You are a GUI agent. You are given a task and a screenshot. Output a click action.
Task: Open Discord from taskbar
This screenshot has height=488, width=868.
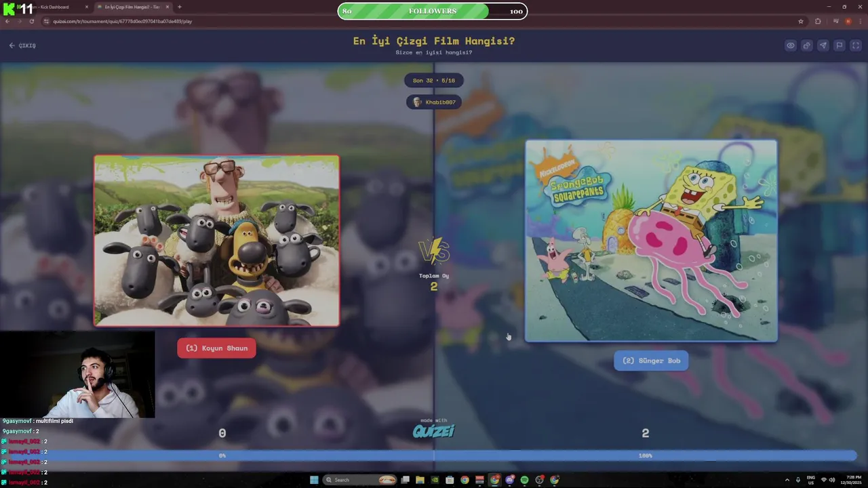pyautogui.click(x=509, y=480)
